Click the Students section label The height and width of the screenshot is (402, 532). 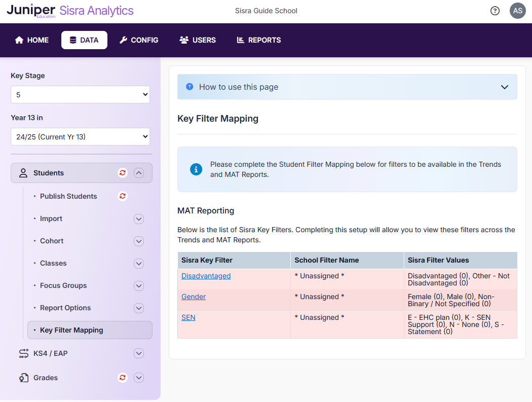tap(49, 173)
